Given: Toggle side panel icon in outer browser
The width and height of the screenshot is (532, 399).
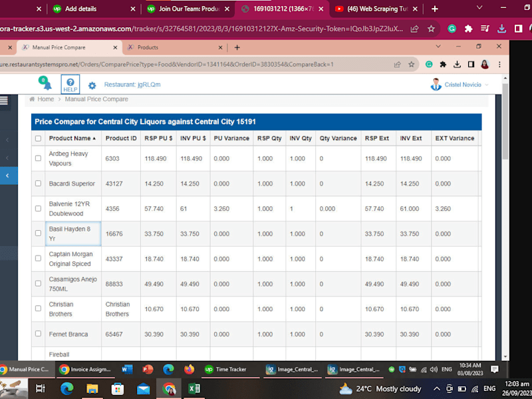Looking at the screenshot, I should click(x=518, y=29).
